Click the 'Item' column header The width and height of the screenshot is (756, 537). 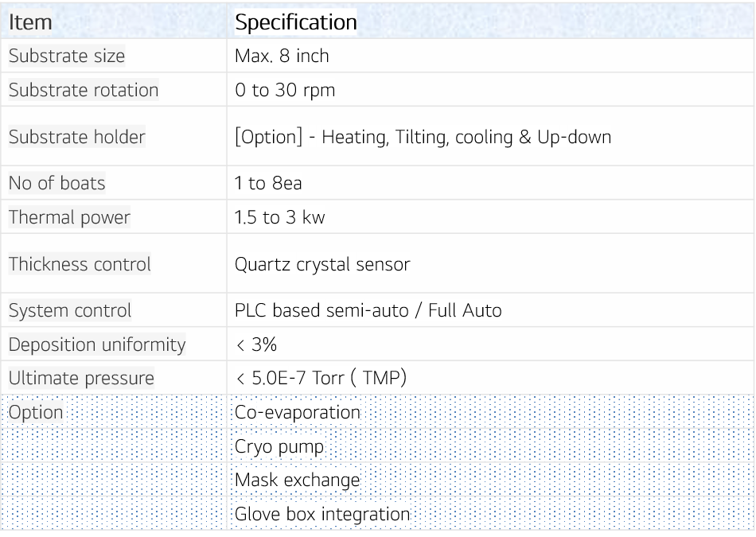pyautogui.click(x=30, y=23)
